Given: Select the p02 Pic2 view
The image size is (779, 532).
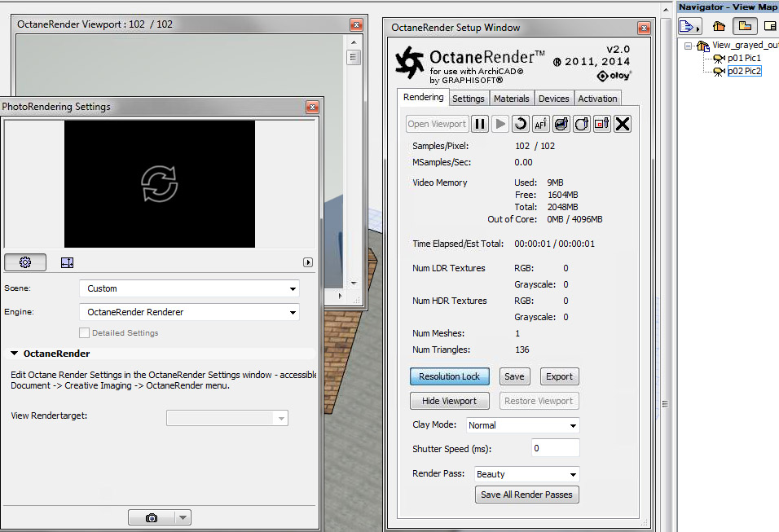Looking at the screenshot, I should coord(744,71).
